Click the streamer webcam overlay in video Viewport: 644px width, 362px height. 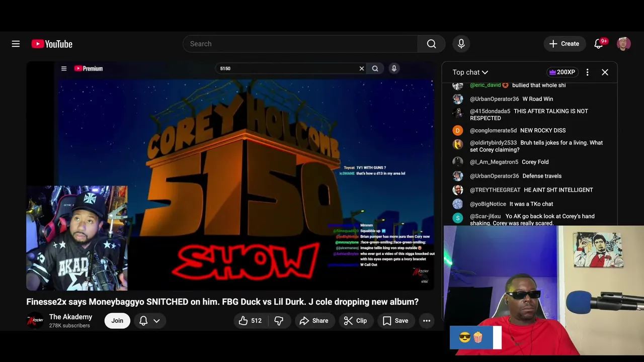tap(77, 238)
